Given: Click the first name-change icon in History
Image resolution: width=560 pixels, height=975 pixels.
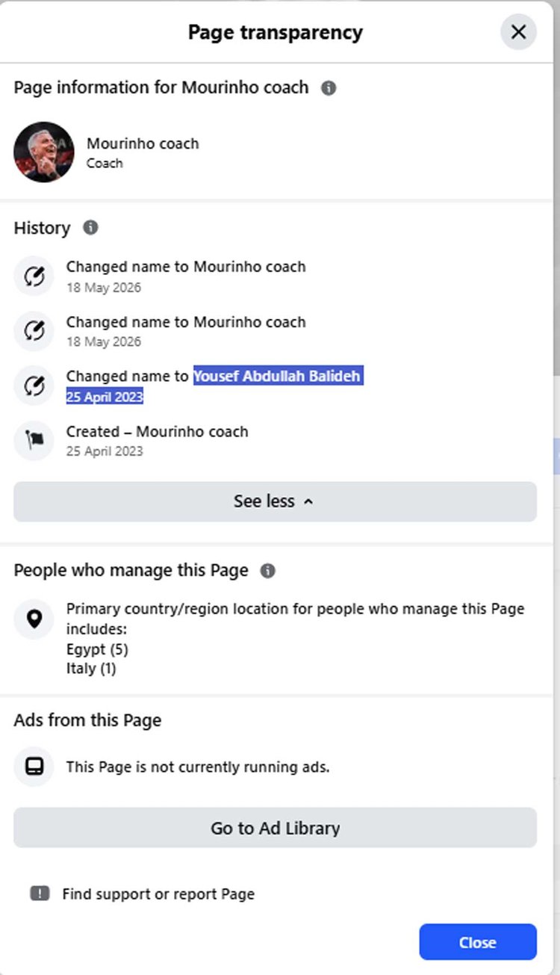Looking at the screenshot, I should 34,276.
